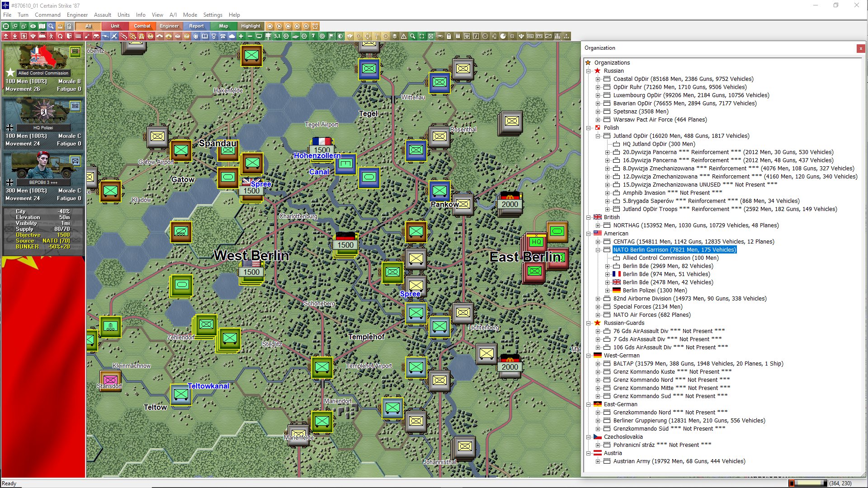Toggle the Highlight toolbar filter
Image resolution: width=868 pixels, height=488 pixels.
click(x=250, y=26)
